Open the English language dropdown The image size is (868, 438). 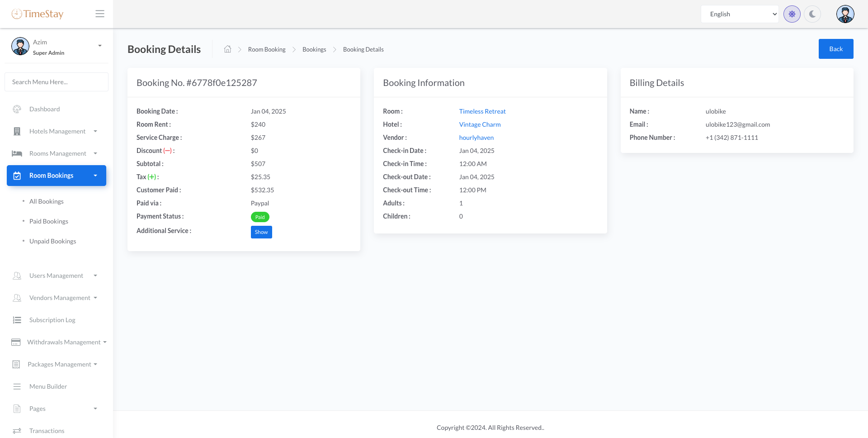coord(740,14)
